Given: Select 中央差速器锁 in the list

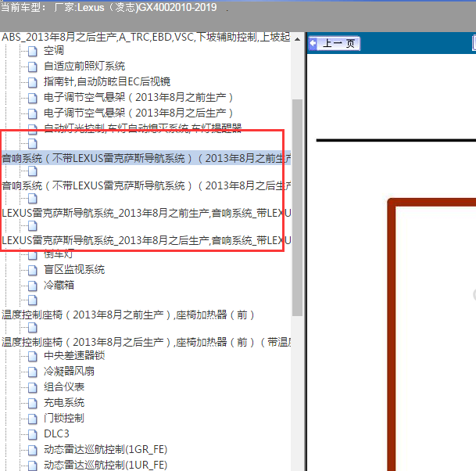Looking at the screenshot, I should tap(74, 355).
